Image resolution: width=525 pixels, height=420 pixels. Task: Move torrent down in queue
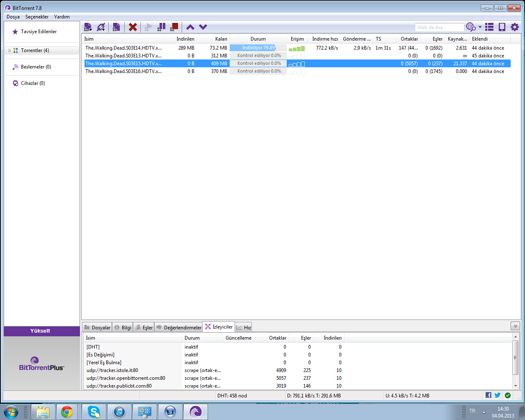tap(203, 27)
